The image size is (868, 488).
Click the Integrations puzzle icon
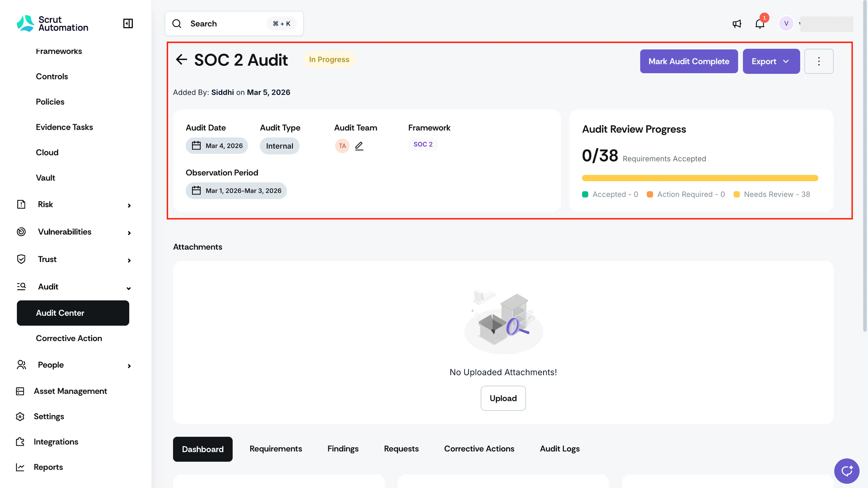pyautogui.click(x=20, y=442)
